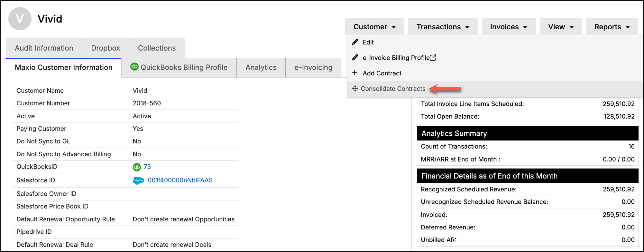
Task: Click the Unrecognized Scheduled Revenue Balance label
Action: [484, 202]
